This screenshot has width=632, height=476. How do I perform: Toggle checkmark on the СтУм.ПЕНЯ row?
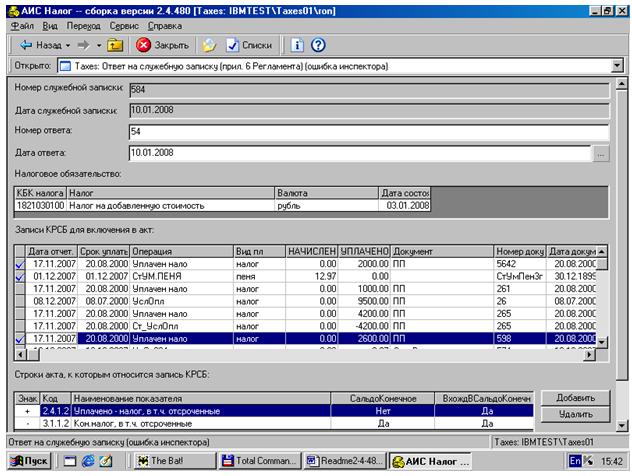click(20, 276)
